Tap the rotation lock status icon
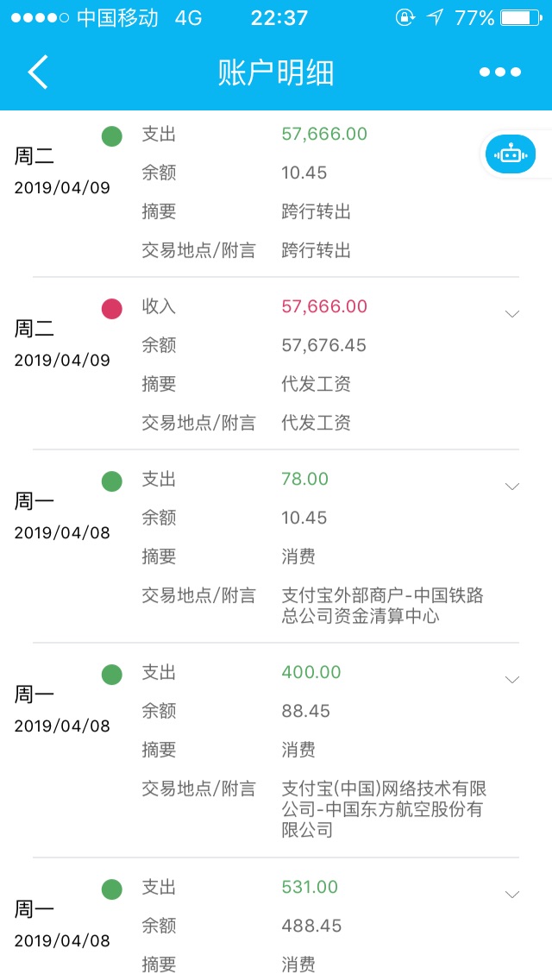 click(x=405, y=18)
